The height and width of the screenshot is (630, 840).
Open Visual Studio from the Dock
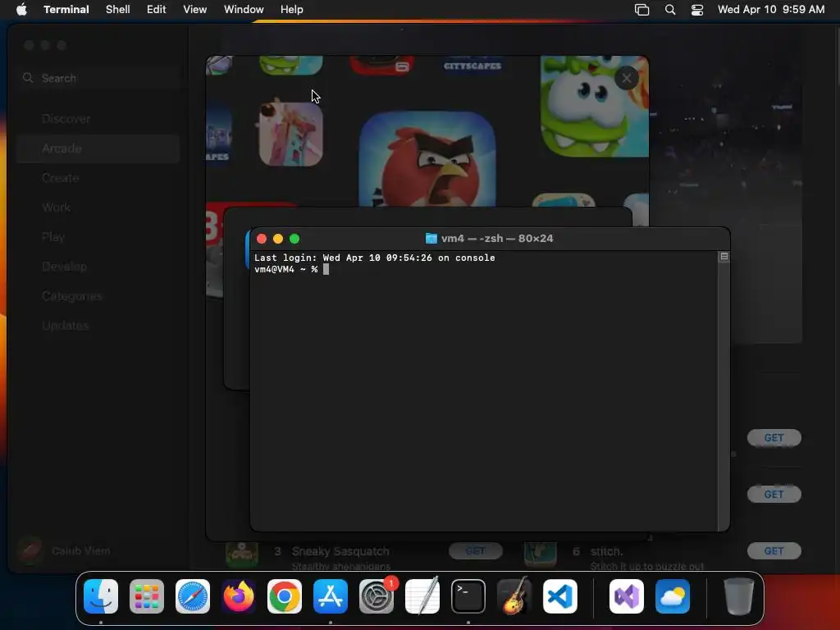[627, 596]
